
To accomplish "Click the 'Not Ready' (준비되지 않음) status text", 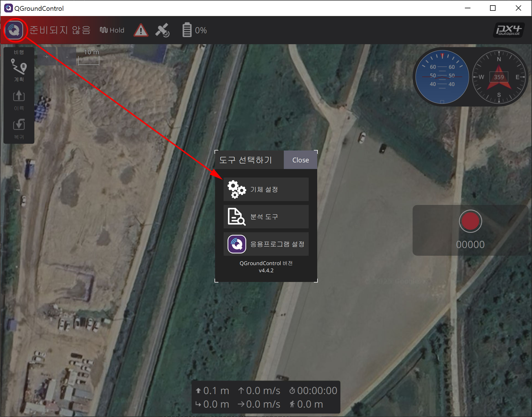I will point(60,30).
